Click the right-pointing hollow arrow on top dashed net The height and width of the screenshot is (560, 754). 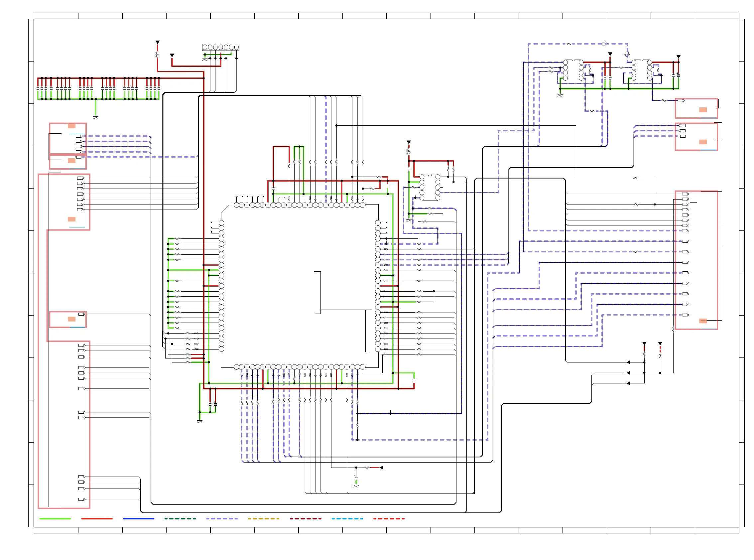[605, 44]
